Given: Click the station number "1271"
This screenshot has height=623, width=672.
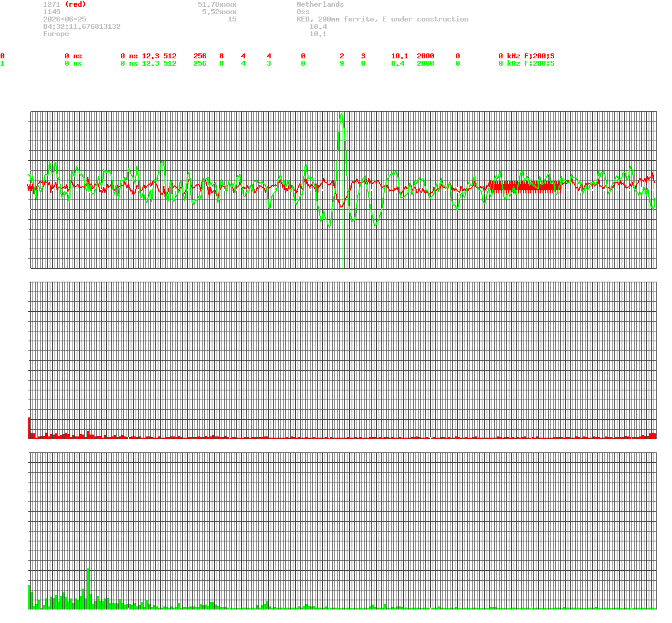Looking at the screenshot, I should click(52, 4).
